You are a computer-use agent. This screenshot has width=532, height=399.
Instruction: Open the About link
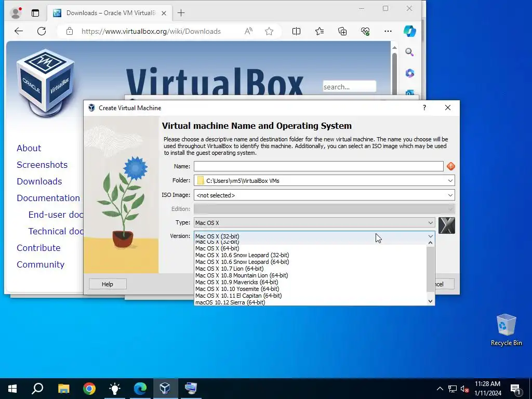(x=29, y=148)
